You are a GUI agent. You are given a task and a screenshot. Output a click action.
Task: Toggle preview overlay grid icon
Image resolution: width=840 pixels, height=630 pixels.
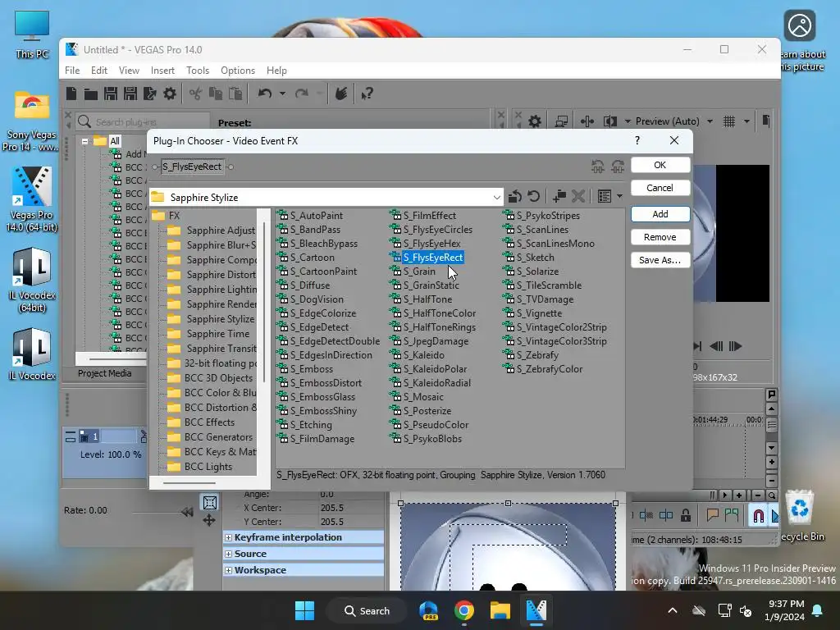729,121
